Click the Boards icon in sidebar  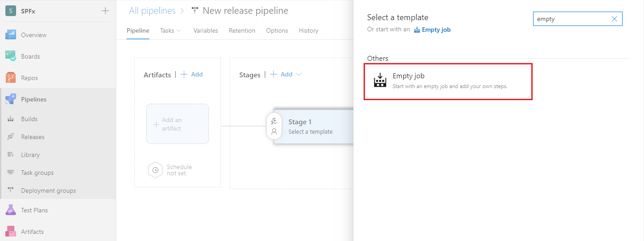point(11,56)
